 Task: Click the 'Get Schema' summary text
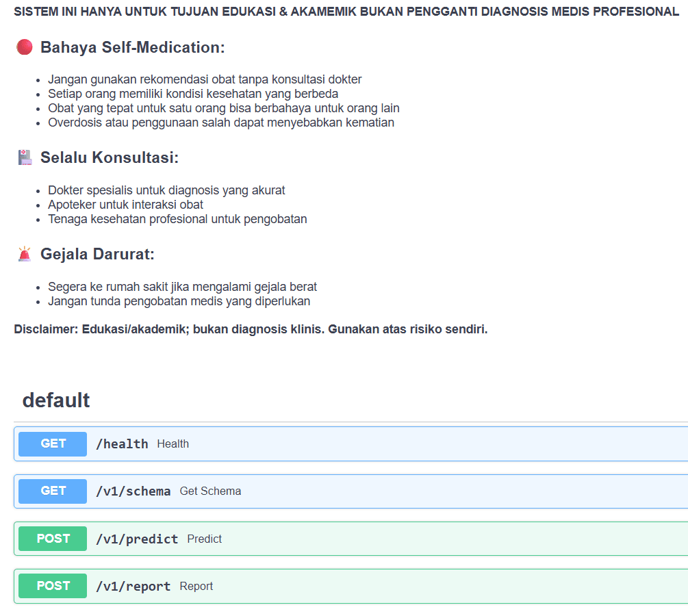coord(210,491)
